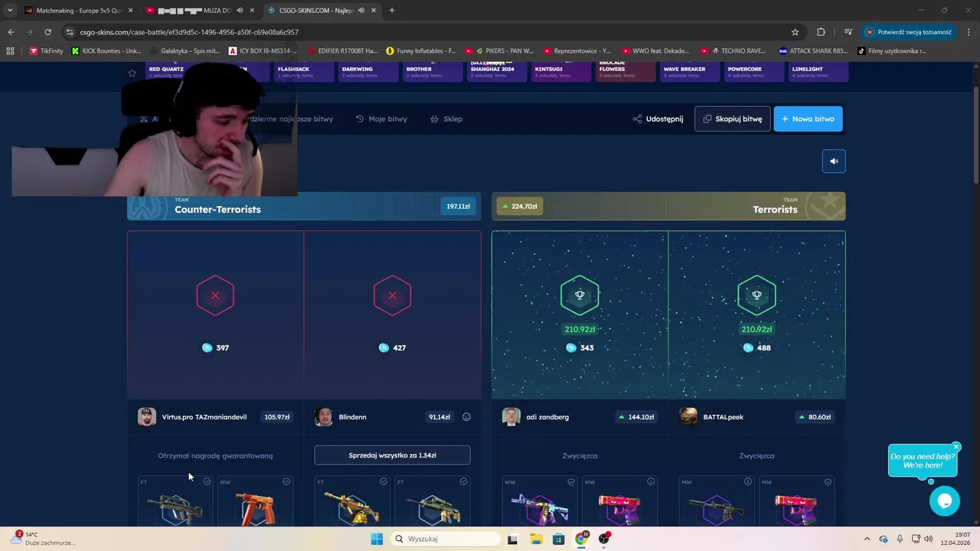This screenshot has height=551, width=980.
Task: Open Blindenn's profile avatar
Action: coord(324,416)
